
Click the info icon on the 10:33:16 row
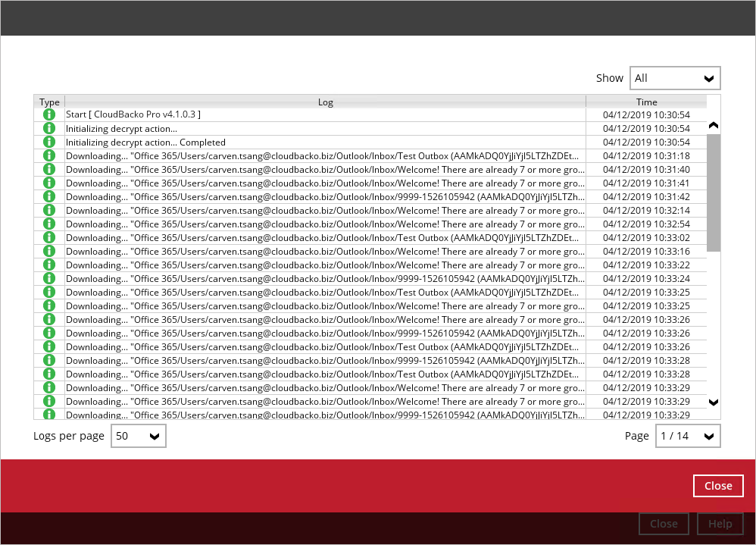tap(49, 251)
